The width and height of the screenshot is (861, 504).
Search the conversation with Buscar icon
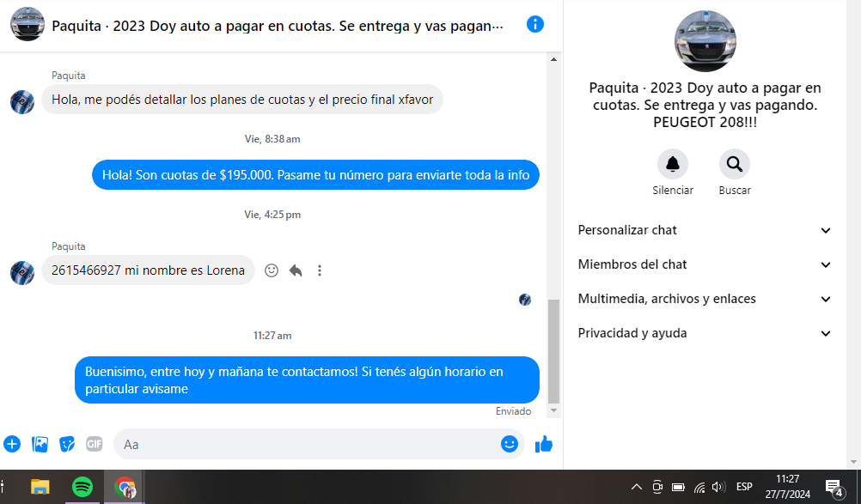(x=735, y=164)
